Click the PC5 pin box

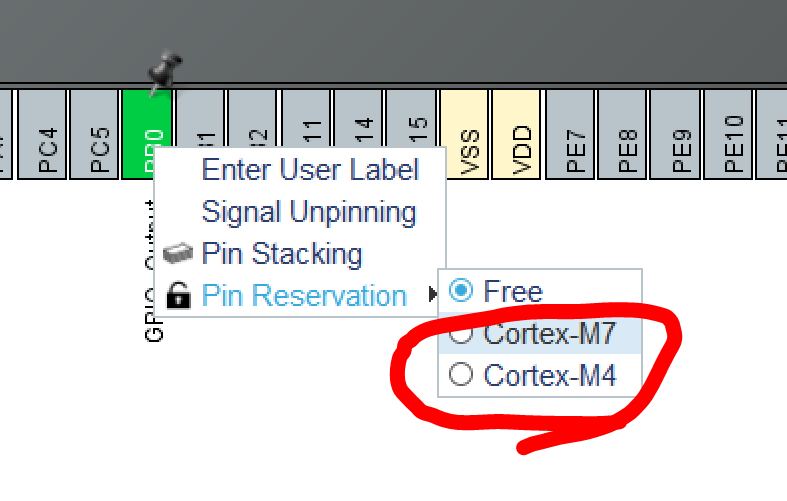tap(97, 135)
